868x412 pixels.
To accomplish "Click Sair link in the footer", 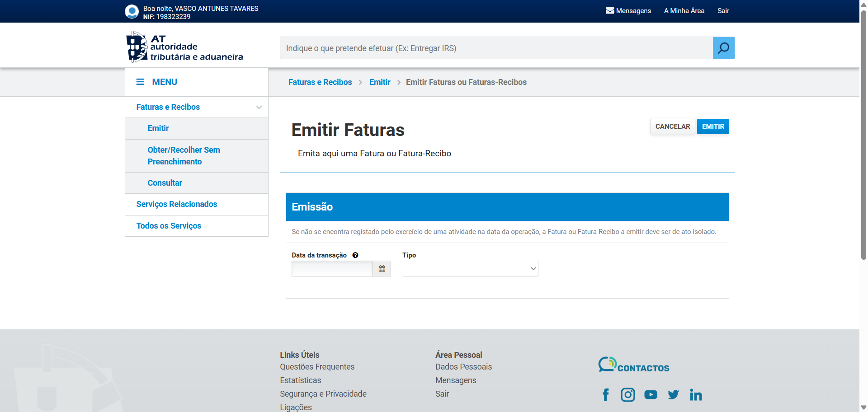I will click(442, 394).
